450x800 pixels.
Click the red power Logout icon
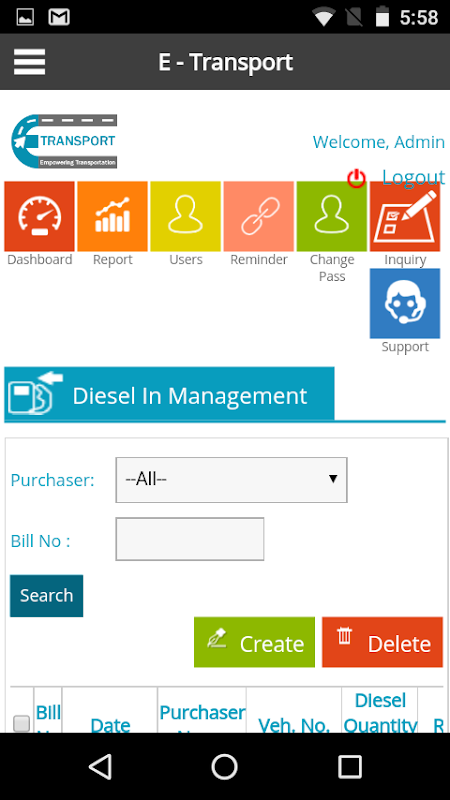click(357, 179)
